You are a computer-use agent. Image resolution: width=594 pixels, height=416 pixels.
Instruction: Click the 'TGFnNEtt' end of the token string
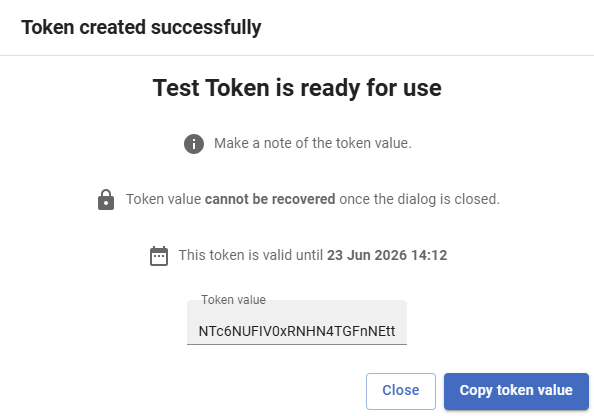coord(364,331)
